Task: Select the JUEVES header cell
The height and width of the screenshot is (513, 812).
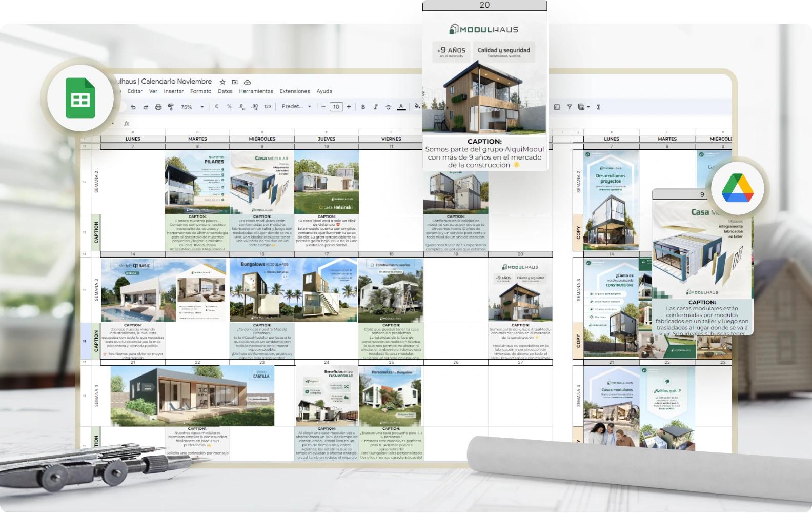Action: point(327,139)
